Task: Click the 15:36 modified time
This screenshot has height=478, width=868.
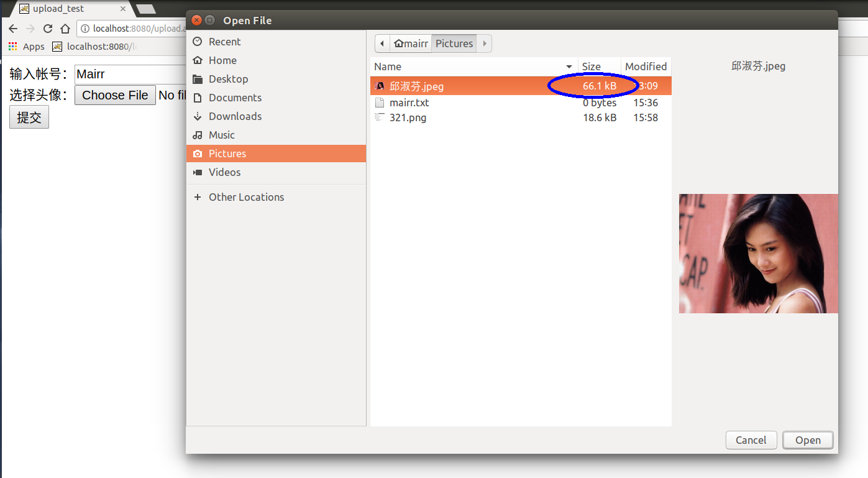Action: pos(646,103)
